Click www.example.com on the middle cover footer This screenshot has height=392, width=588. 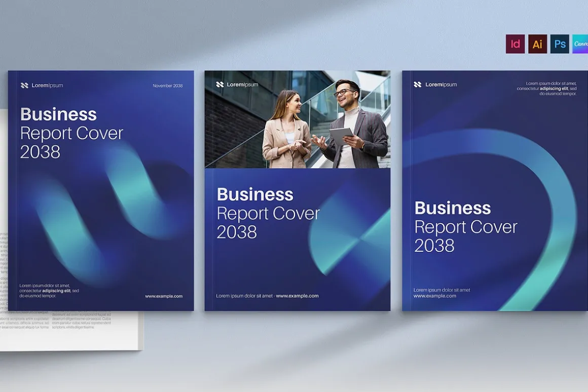pos(297,296)
